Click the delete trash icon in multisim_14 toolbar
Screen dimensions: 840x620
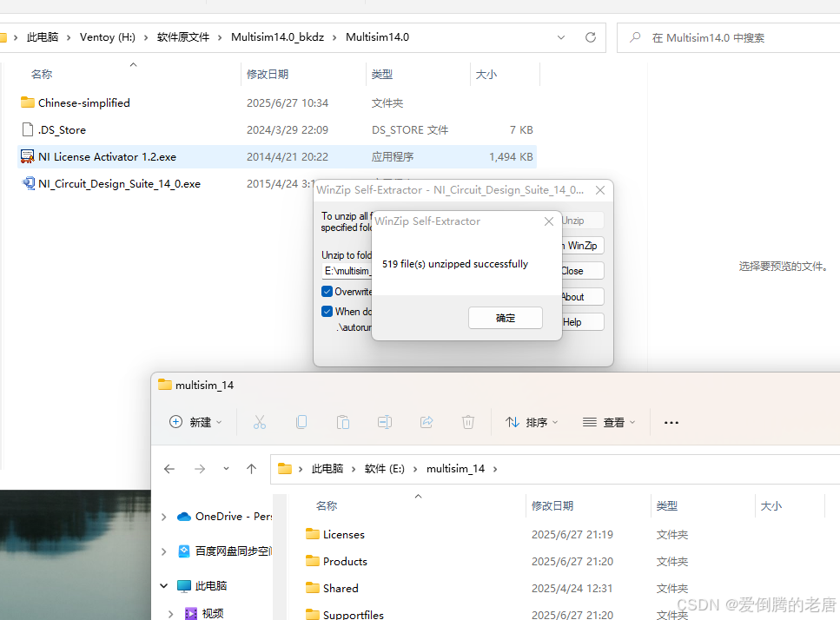(x=468, y=422)
